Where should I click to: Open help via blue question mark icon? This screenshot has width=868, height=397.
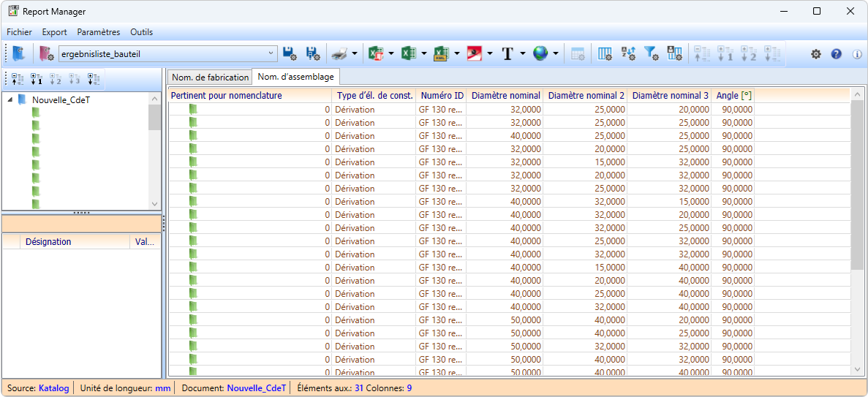click(837, 54)
